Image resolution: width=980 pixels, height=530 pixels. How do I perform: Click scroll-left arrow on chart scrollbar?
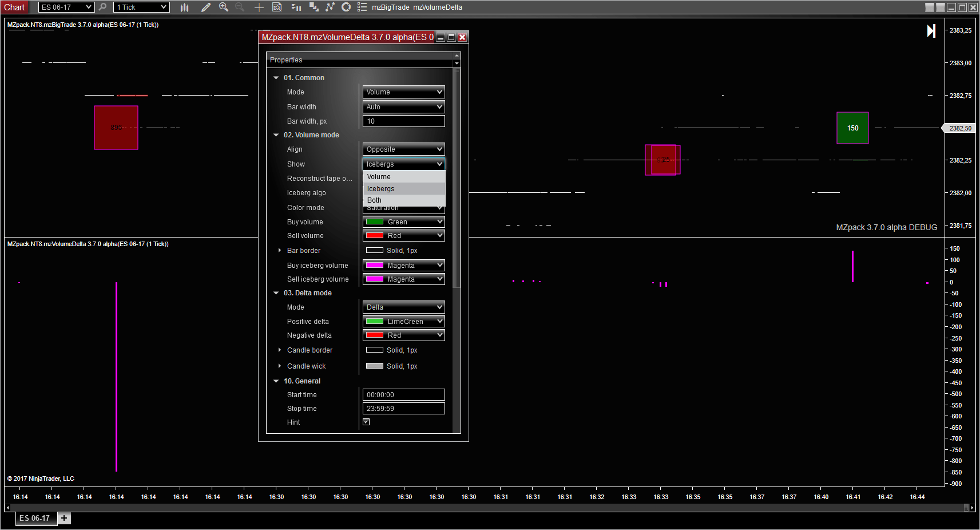[x=7, y=507]
